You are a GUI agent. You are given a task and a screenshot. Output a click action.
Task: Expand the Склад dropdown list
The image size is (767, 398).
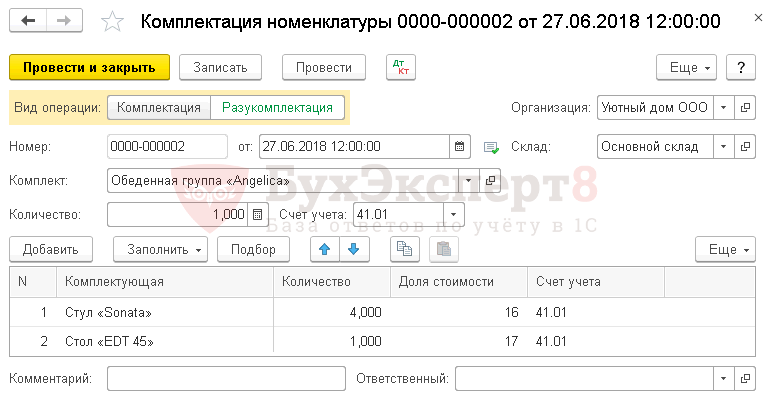pos(723,146)
